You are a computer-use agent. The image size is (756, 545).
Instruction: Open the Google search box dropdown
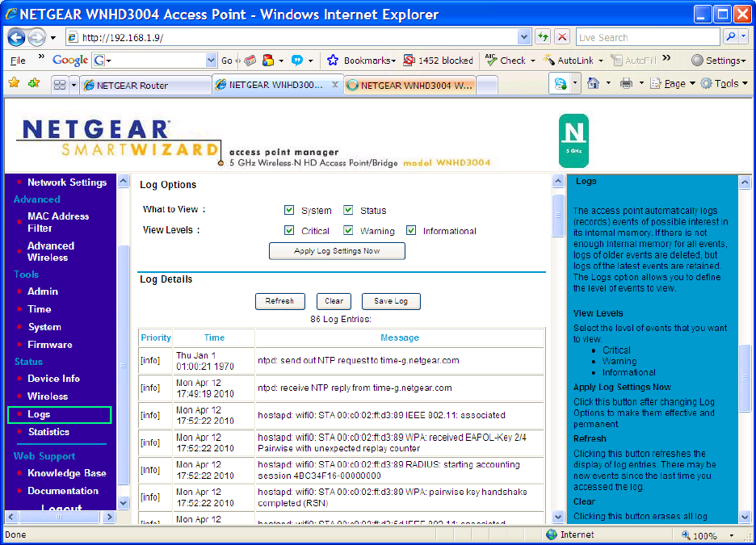click(211, 61)
